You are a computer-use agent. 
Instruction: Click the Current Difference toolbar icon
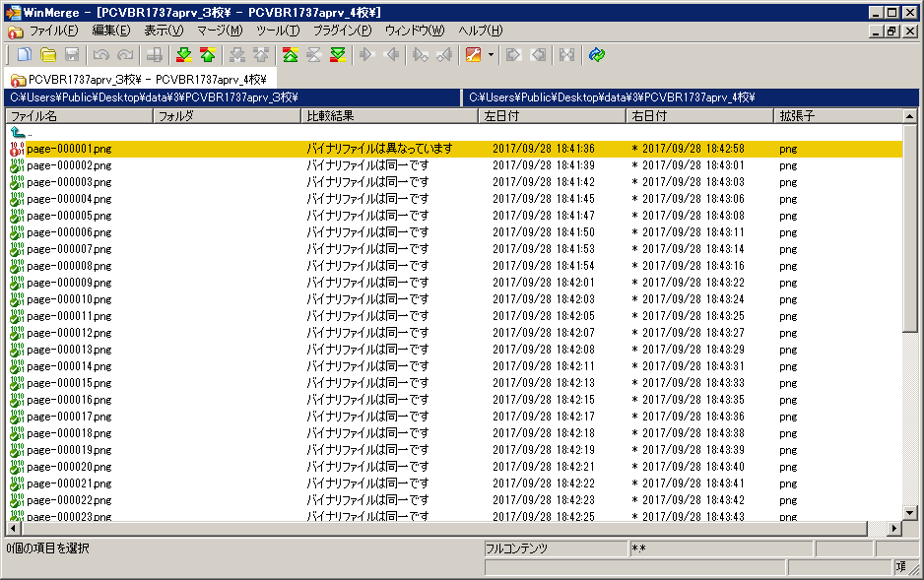tap(313, 55)
